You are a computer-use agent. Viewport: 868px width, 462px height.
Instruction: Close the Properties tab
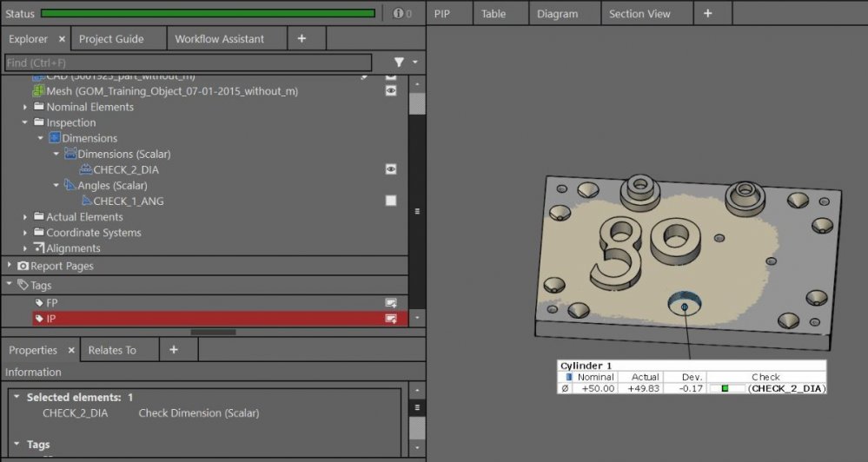click(70, 350)
